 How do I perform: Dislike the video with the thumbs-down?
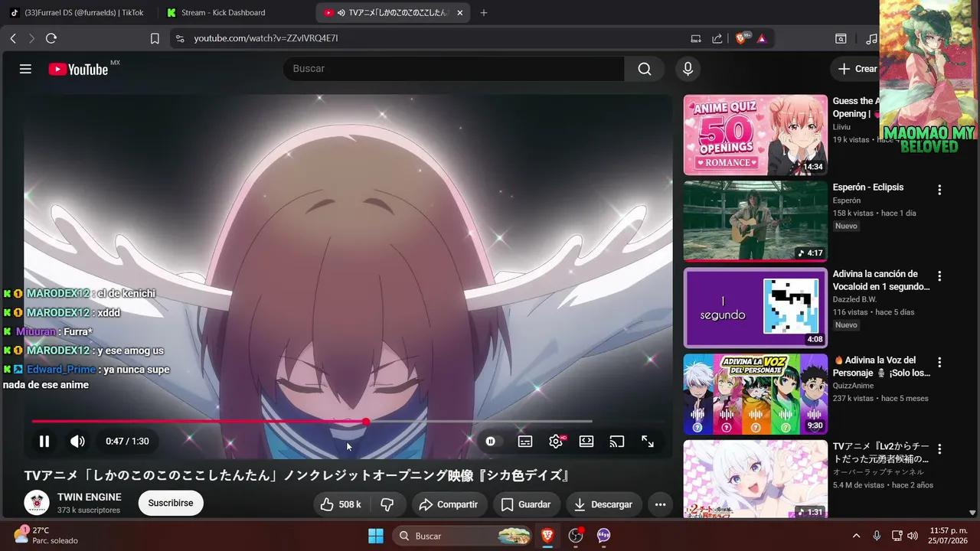click(387, 504)
